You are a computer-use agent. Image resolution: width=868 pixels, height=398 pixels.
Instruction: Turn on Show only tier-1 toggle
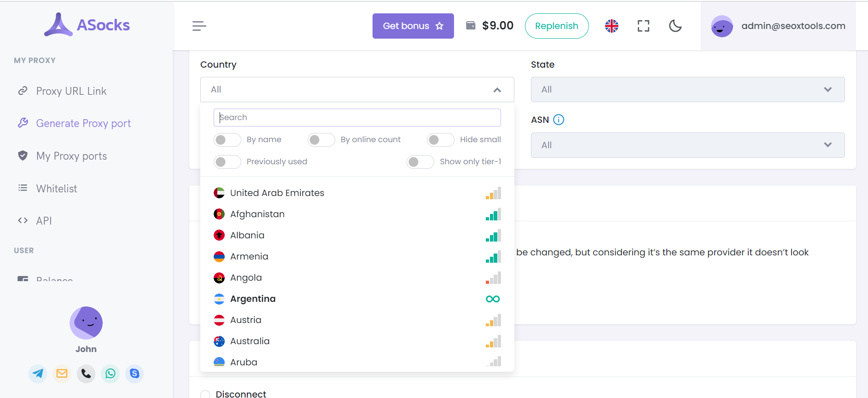tap(420, 162)
